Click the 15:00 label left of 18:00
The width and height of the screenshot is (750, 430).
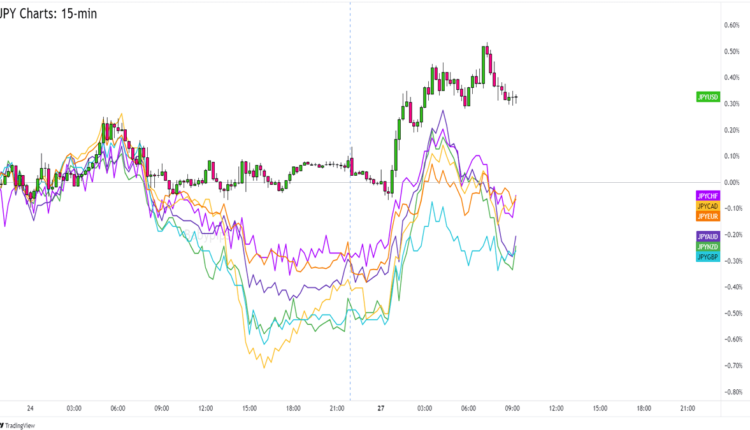coord(250,408)
